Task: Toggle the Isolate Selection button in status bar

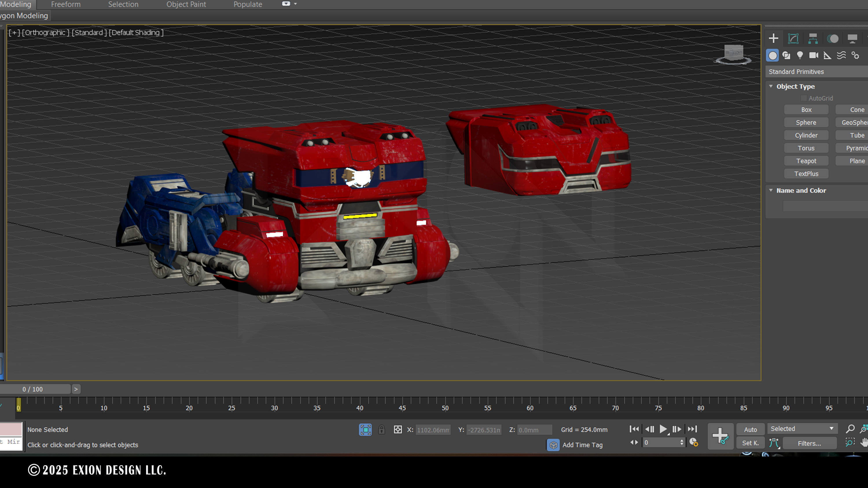Action: [x=365, y=430]
